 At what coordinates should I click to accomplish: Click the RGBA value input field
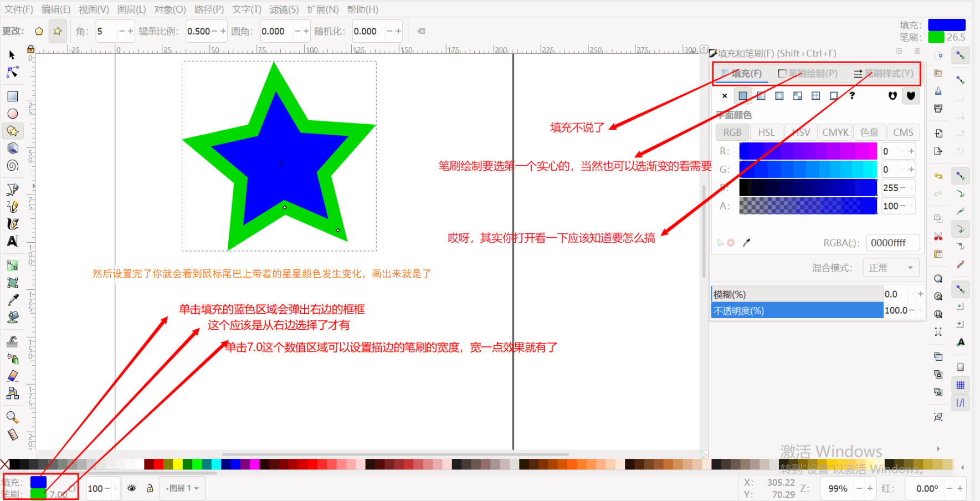coord(892,243)
